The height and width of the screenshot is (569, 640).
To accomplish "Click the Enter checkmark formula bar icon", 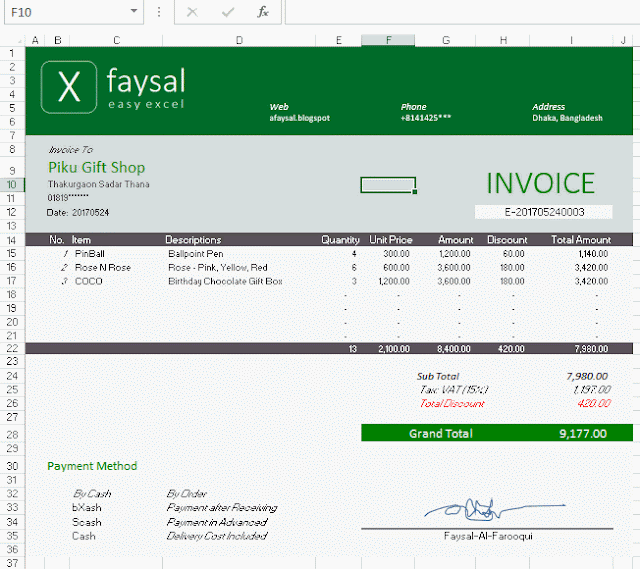I will (228, 12).
